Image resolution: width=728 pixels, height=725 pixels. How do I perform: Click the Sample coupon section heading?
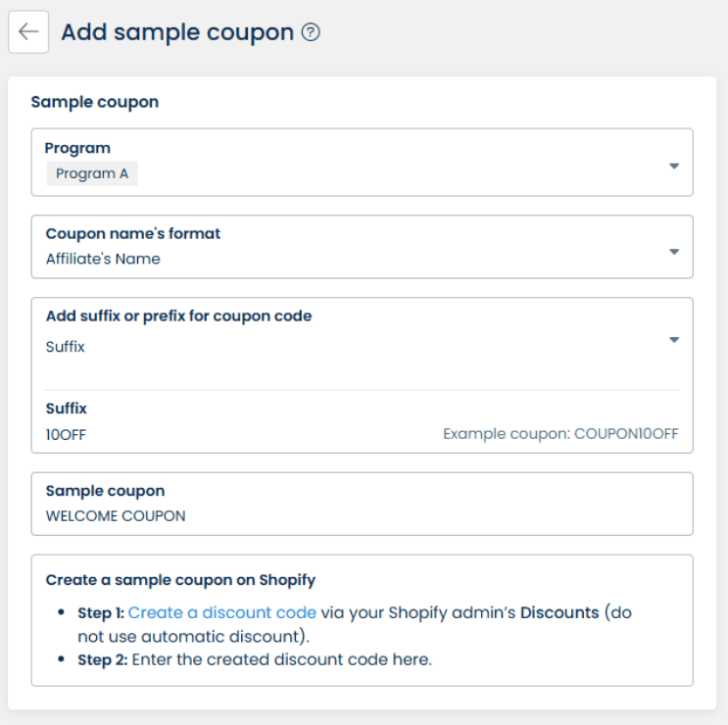[95, 101]
